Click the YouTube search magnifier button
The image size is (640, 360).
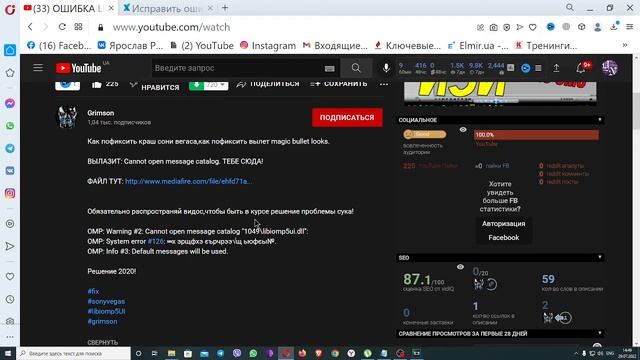coord(356,68)
